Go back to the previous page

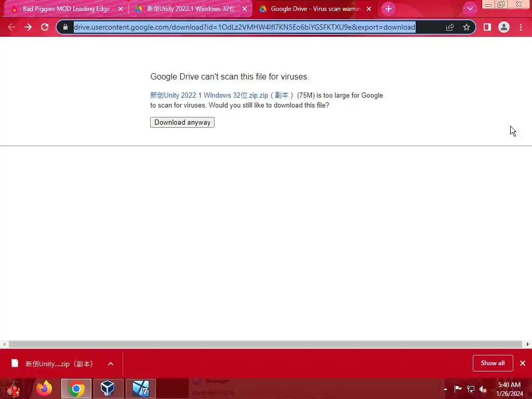[x=11, y=27]
